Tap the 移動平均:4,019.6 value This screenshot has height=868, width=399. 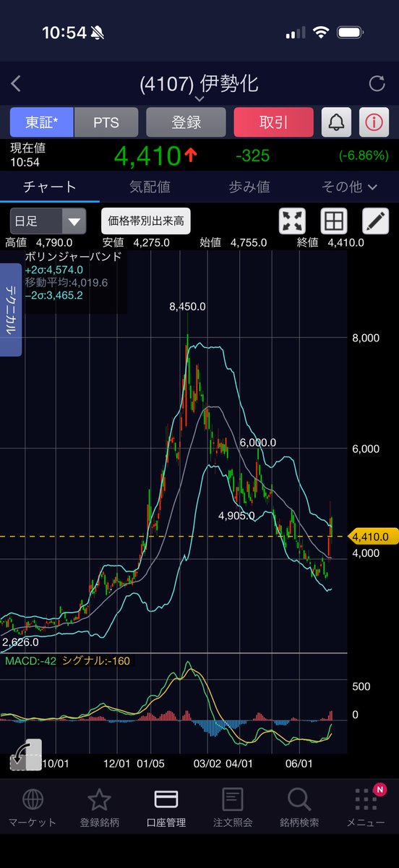(x=66, y=282)
